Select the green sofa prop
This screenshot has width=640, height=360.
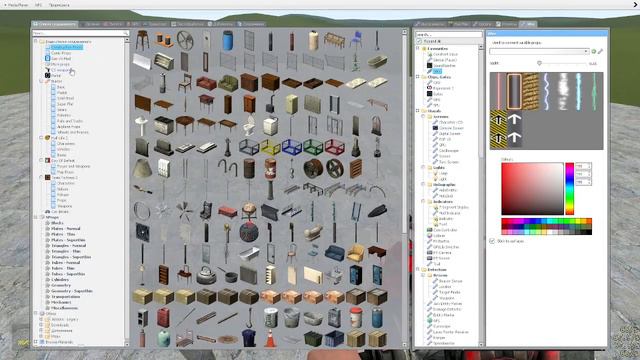[228, 83]
